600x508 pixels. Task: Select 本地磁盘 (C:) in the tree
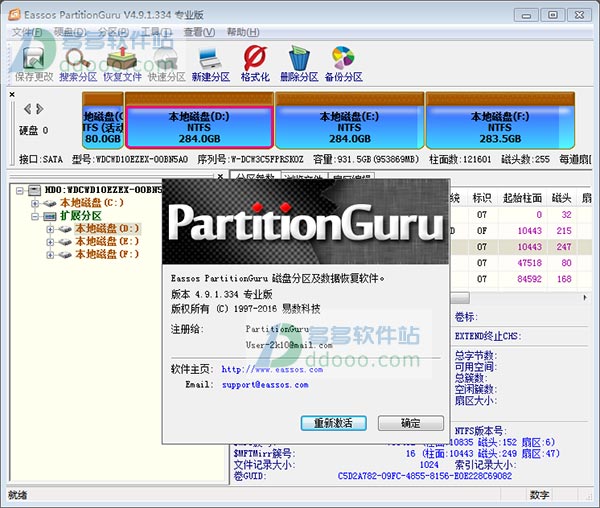point(92,203)
